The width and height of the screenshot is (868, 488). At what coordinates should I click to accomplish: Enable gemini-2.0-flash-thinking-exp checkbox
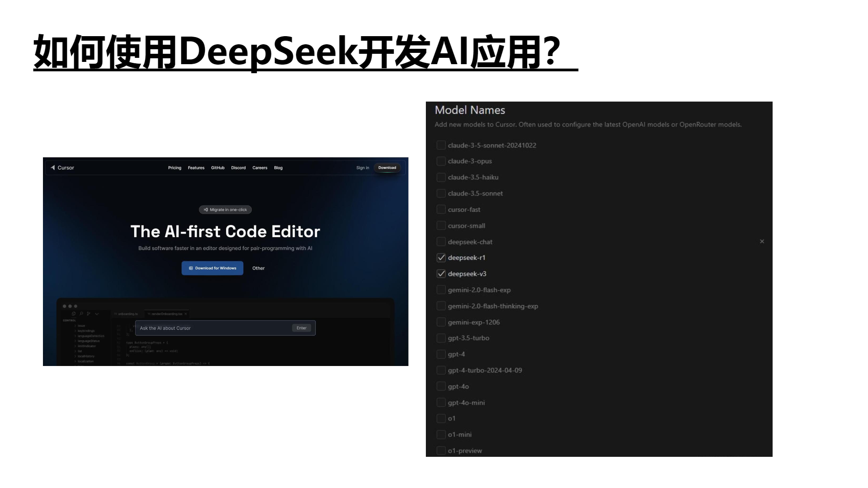coord(441,306)
